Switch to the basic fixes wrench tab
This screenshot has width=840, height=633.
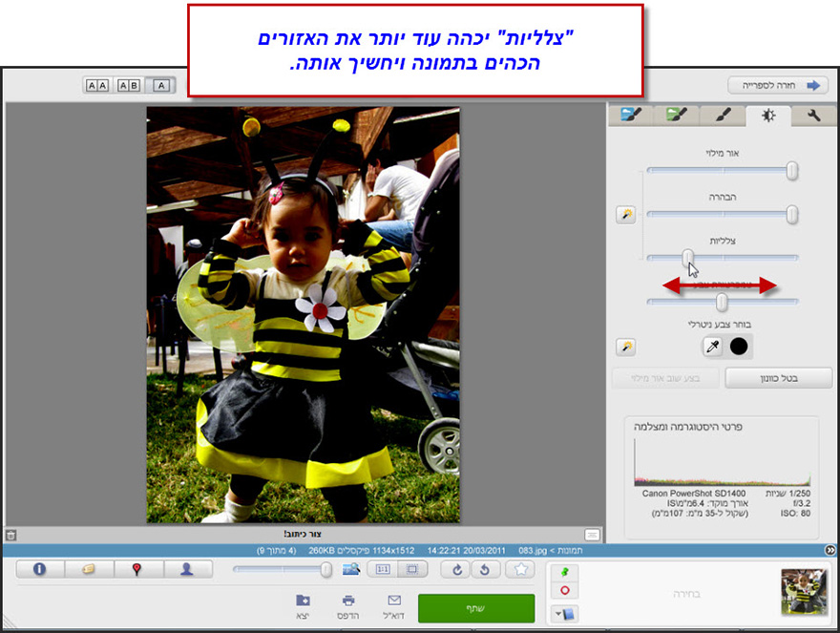point(813,115)
